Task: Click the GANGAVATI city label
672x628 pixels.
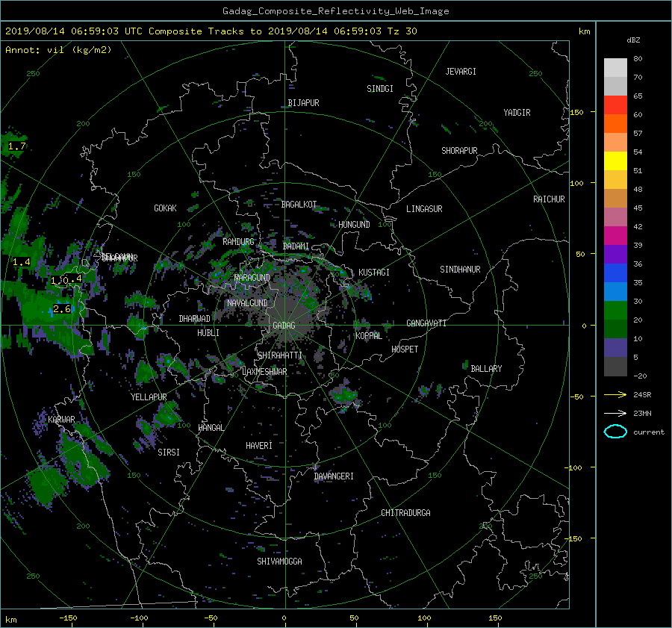Action: [426, 323]
